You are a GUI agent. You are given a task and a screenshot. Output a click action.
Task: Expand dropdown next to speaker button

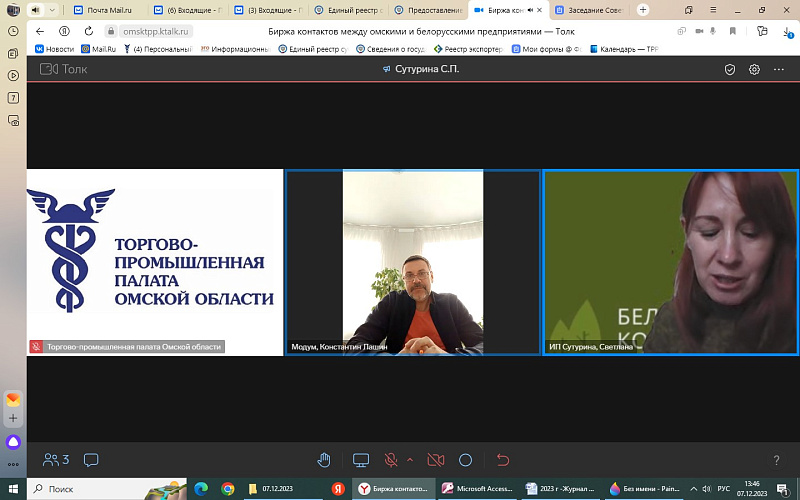click(52, 10)
